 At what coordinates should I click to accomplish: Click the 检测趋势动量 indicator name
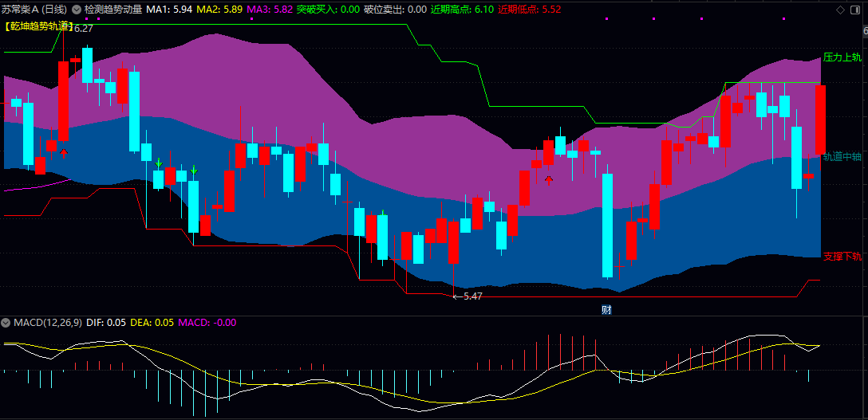click(113, 10)
